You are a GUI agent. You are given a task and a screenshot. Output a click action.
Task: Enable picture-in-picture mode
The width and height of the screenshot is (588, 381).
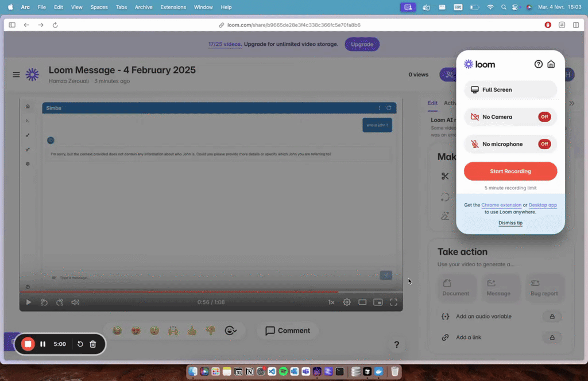378,302
